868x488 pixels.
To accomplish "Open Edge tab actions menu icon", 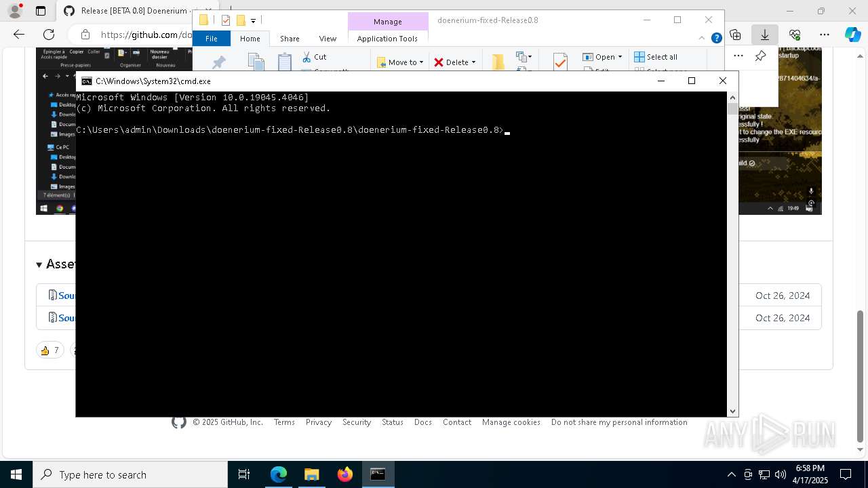I will pos(41,11).
